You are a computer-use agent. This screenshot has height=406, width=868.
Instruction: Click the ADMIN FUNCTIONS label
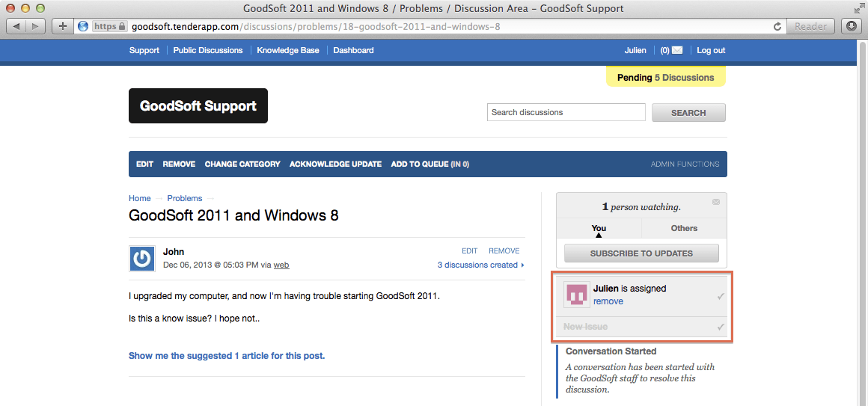pyautogui.click(x=685, y=164)
